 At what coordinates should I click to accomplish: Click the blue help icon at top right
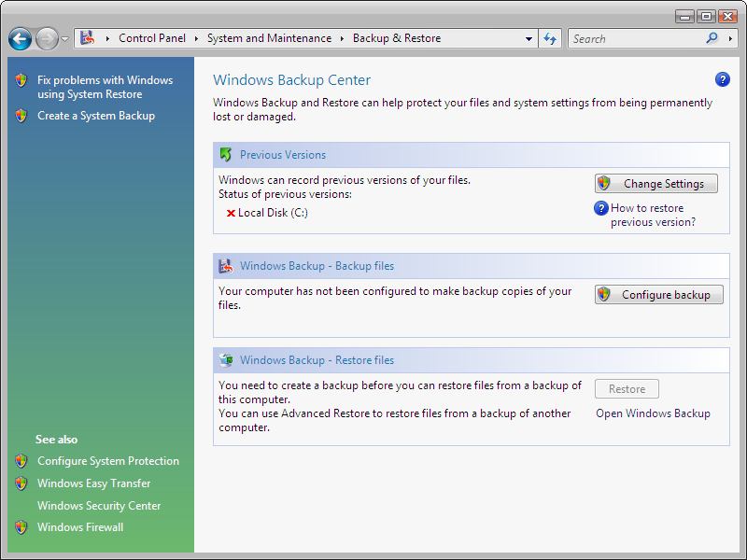[722, 80]
